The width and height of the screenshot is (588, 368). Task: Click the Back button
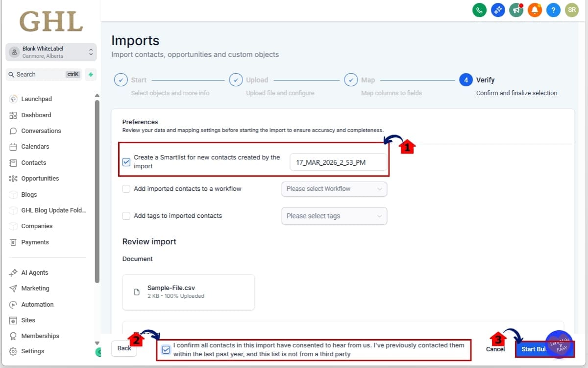pos(124,348)
